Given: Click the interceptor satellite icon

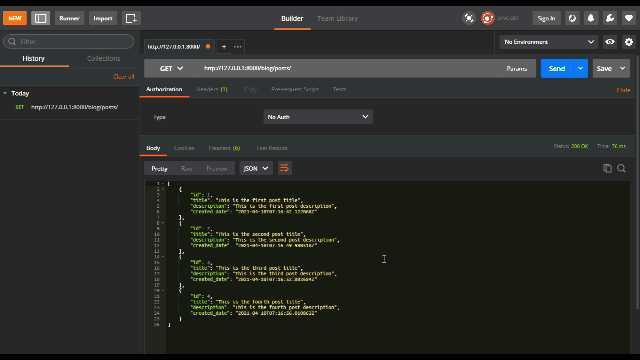Looking at the screenshot, I should 469,18.
